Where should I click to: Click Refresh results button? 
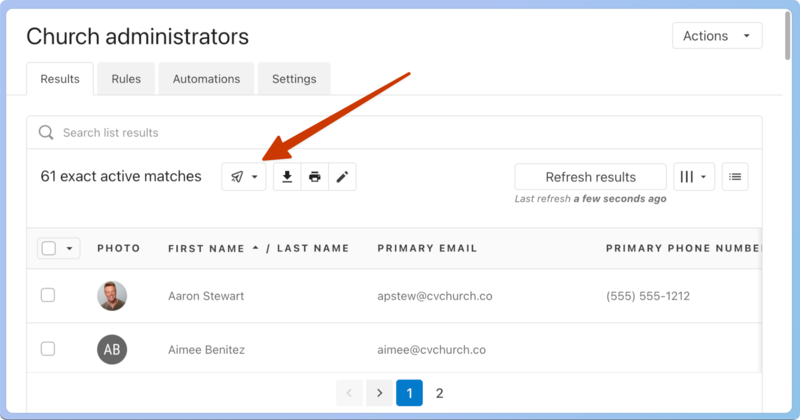point(590,177)
